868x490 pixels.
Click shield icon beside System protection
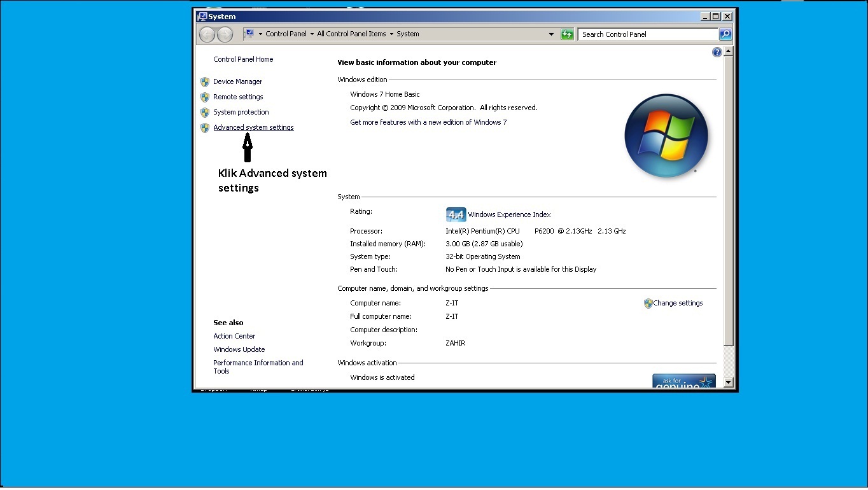[x=205, y=112]
